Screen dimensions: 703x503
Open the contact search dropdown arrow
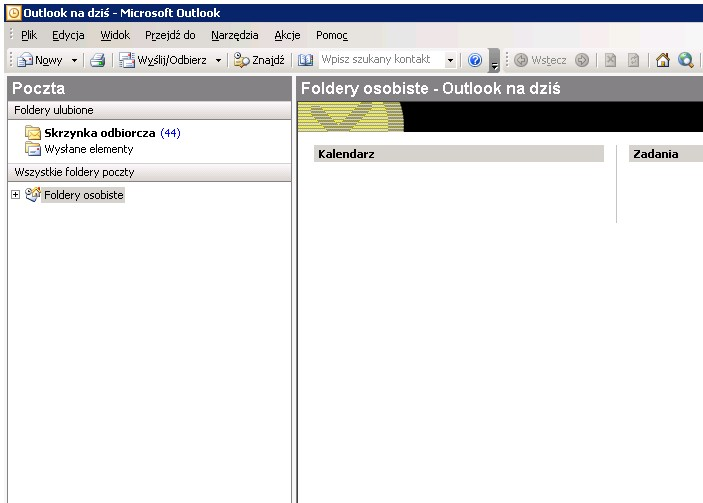(x=450, y=60)
